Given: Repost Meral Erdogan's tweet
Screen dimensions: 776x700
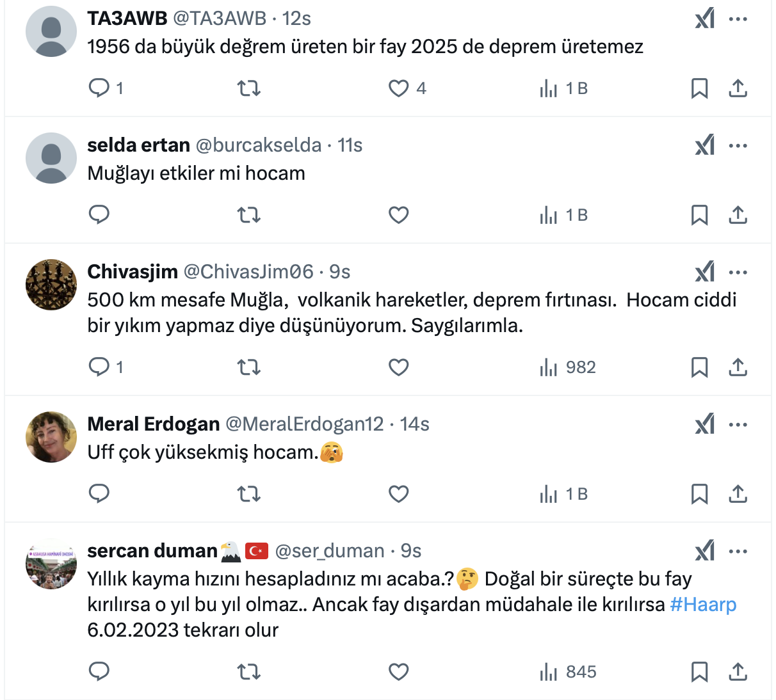Looking at the screenshot, I should [x=248, y=494].
